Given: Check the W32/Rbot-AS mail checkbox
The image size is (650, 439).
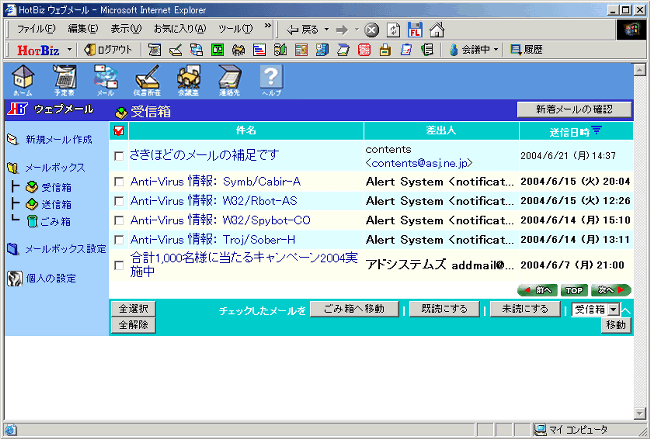Looking at the screenshot, I should tap(119, 201).
